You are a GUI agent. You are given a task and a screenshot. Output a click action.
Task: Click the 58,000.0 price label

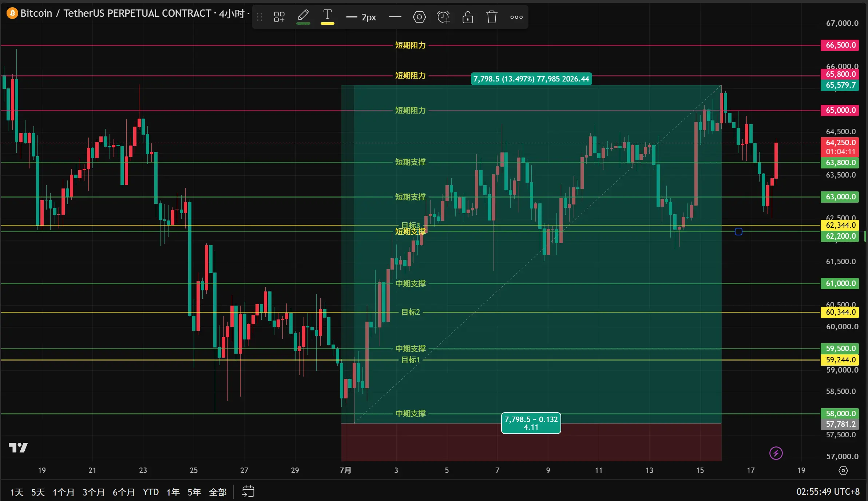(x=840, y=414)
